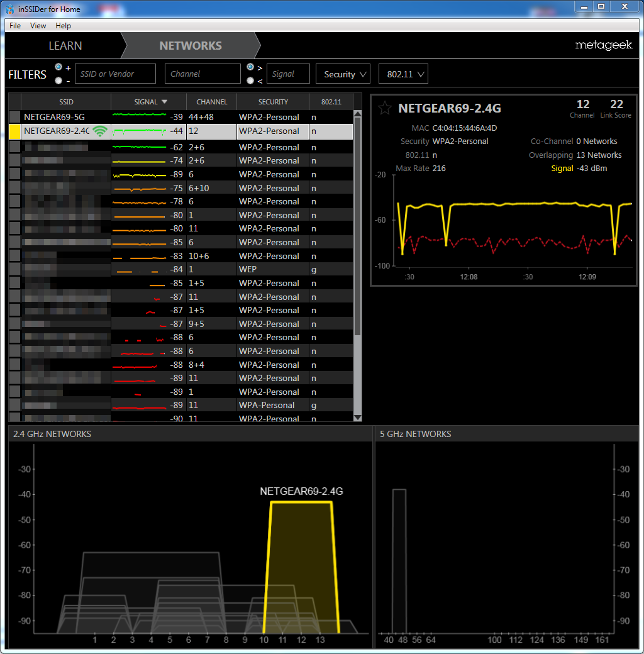Select the row with channel 6+10

(x=181, y=187)
